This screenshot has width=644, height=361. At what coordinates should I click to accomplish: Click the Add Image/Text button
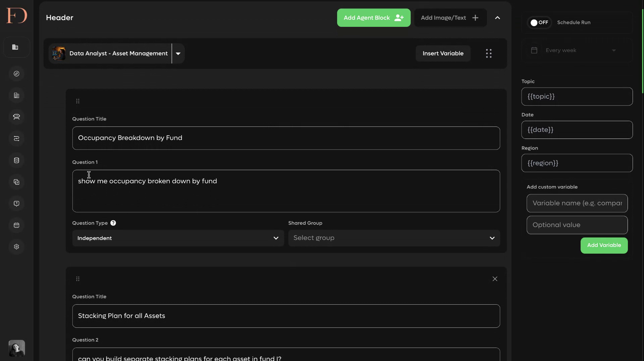[450, 18]
